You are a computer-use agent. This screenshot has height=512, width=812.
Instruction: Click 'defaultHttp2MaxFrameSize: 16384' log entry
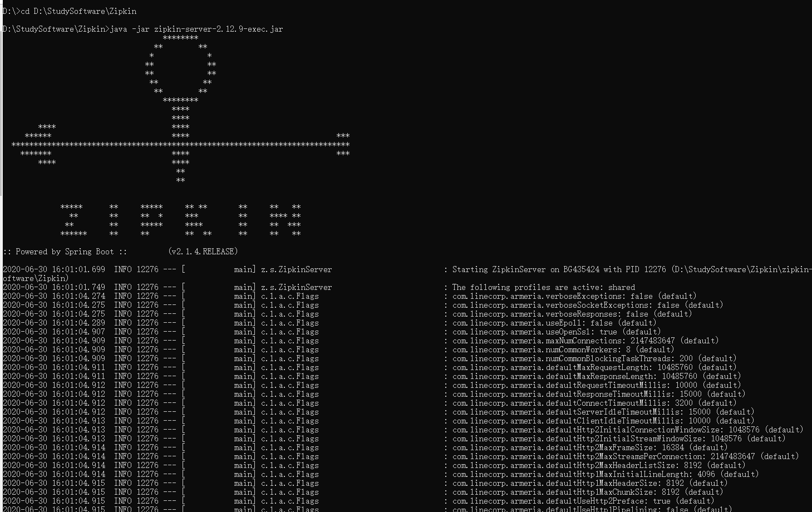pyautogui.click(x=615, y=447)
